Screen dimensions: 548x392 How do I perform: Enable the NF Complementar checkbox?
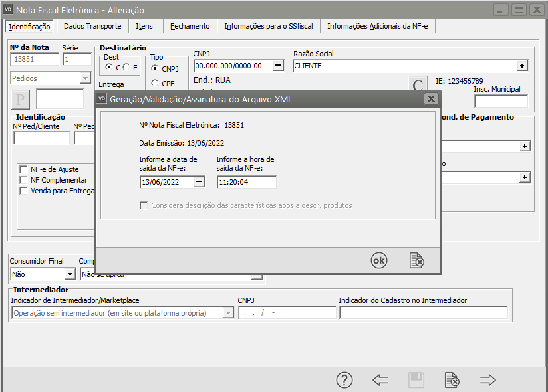pos(24,180)
